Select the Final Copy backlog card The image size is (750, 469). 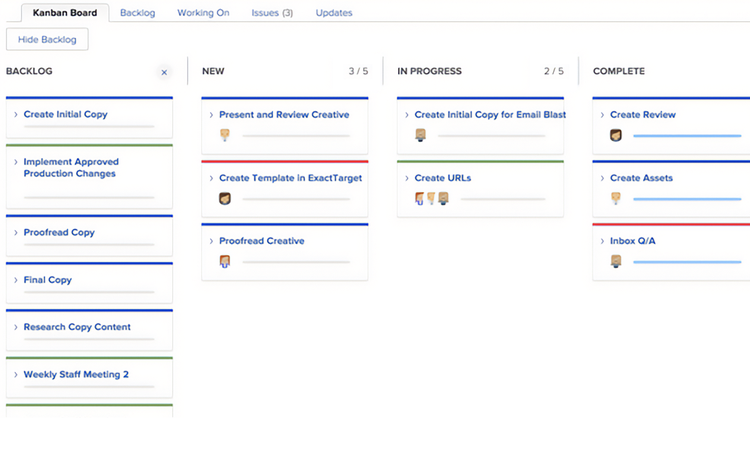tap(48, 280)
